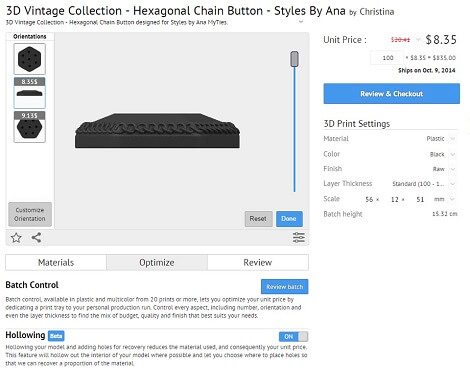Click the Review batch button
The width and height of the screenshot is (470, 381).
[285, 287]
